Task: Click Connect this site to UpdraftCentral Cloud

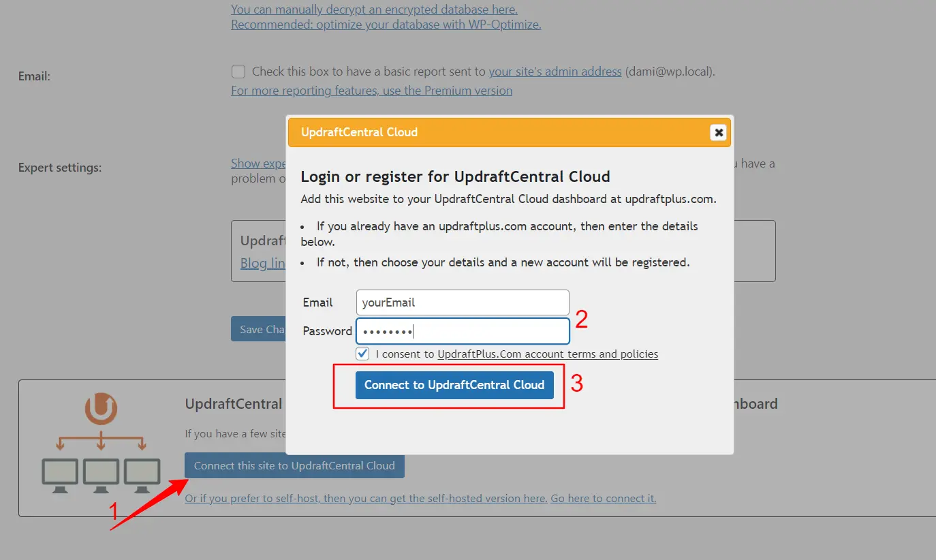Action: click(294, 466)
